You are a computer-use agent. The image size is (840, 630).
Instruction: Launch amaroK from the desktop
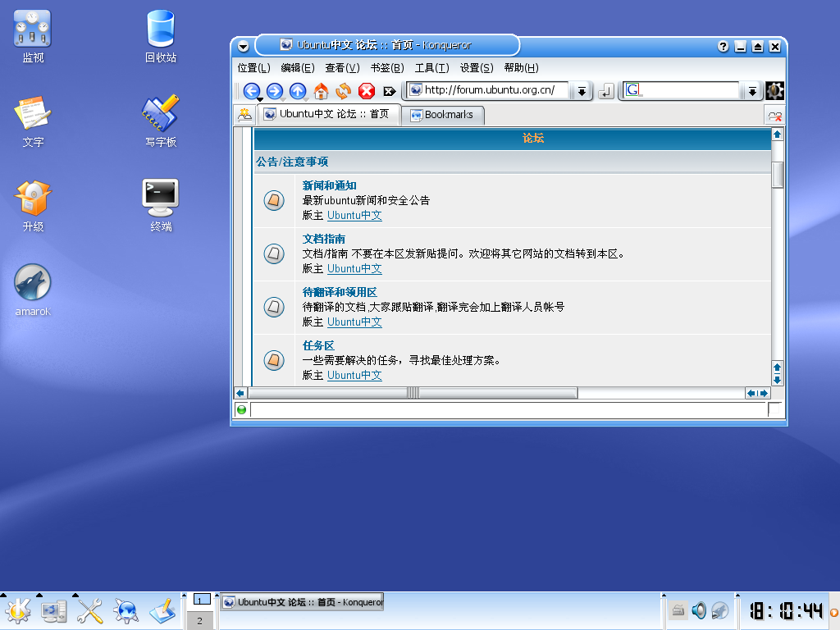(33, 290)
